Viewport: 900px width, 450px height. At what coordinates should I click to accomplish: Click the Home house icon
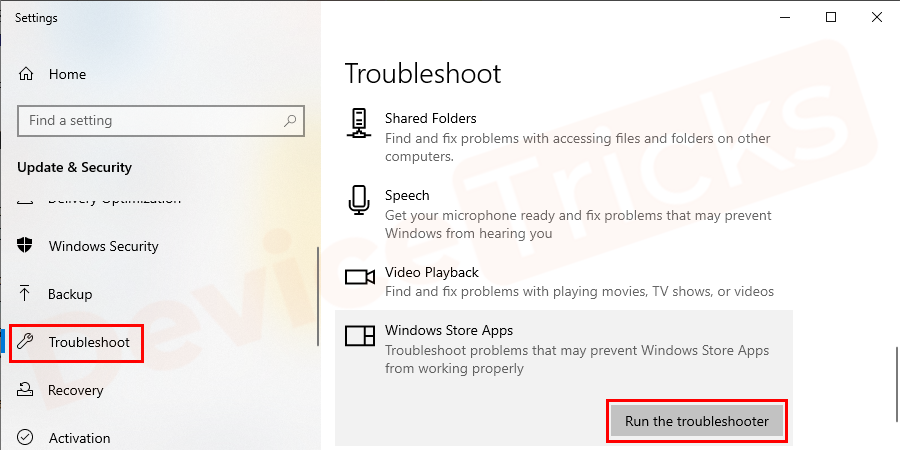26,74
